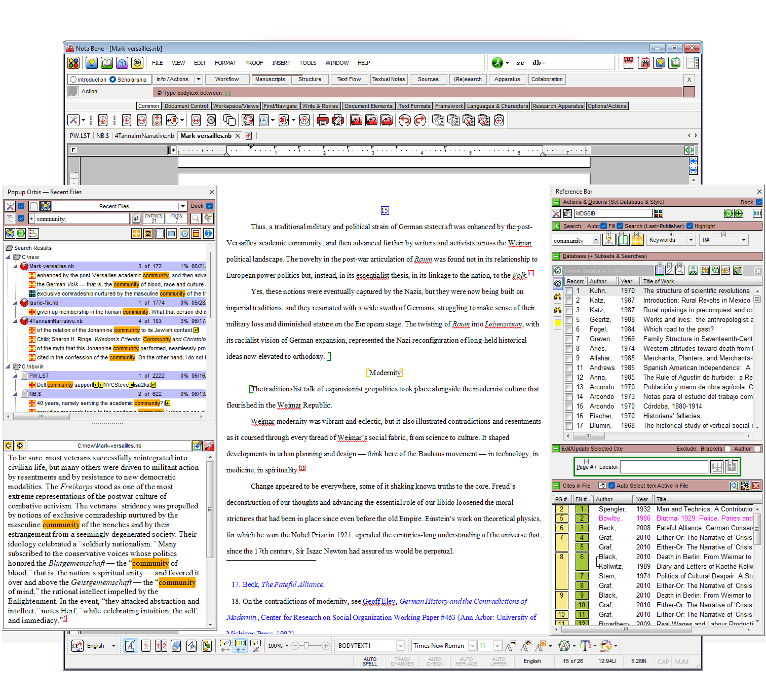Click the redo arrow icon in toolbar
This screenshot has height=700, width=766.
(420, 120)
